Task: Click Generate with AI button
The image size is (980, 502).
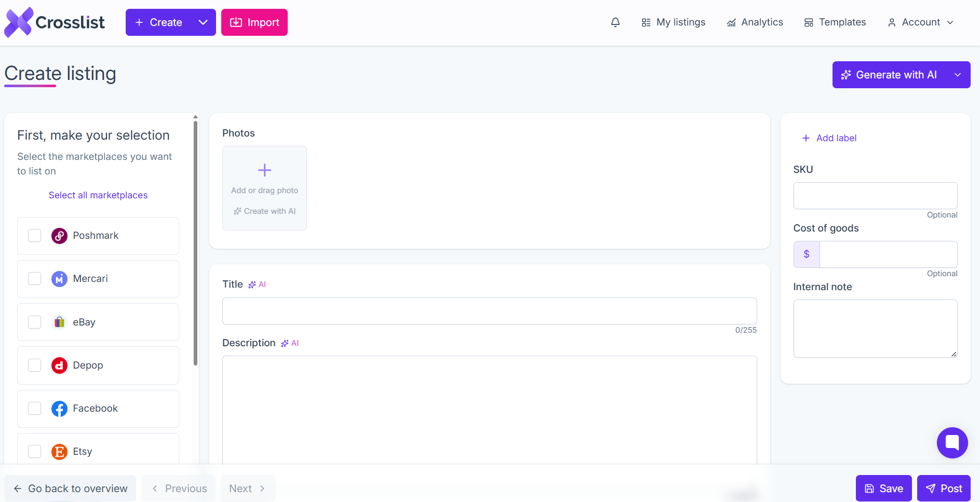Action: click(890, 75)
